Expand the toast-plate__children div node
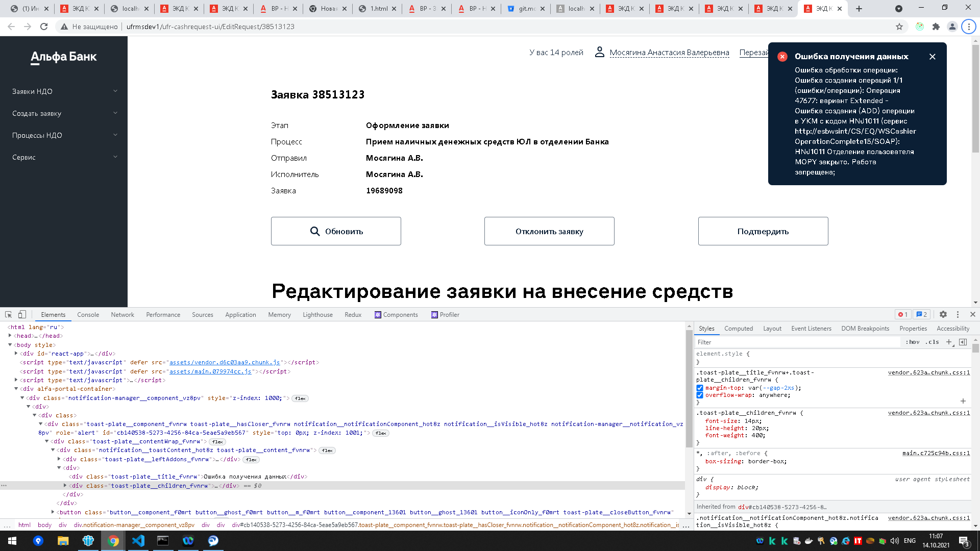 click(x=65, y=485)
